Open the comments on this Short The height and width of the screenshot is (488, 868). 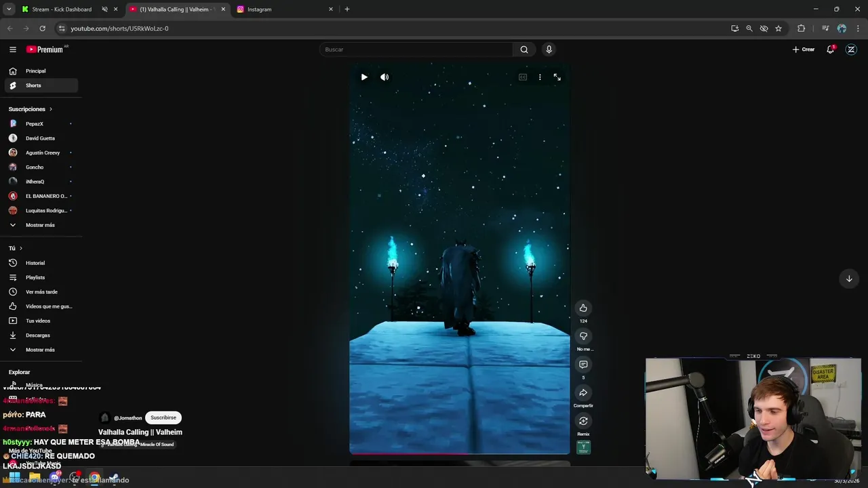[x=583, y=365]
